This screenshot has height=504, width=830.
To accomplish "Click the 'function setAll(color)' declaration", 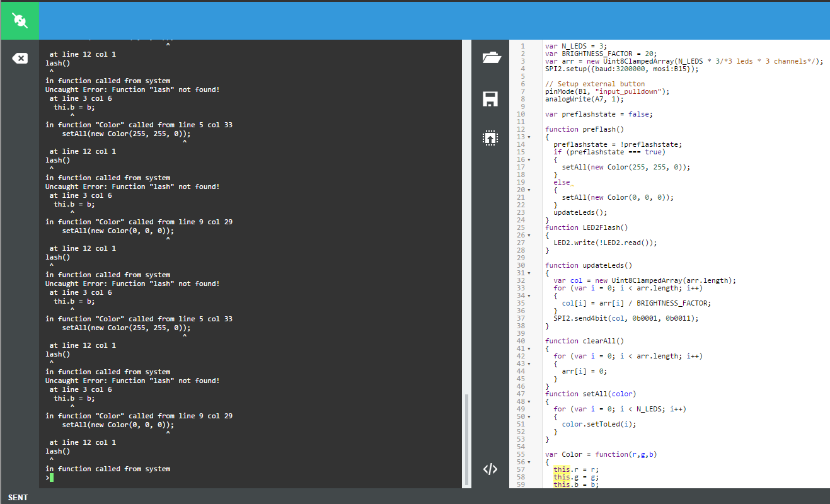I will tap(591, 394).
